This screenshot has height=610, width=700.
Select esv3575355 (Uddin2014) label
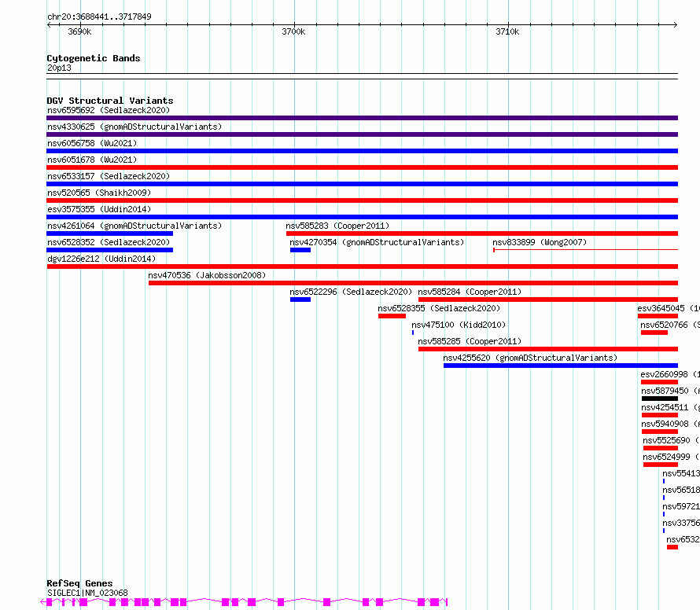[99, 209]
